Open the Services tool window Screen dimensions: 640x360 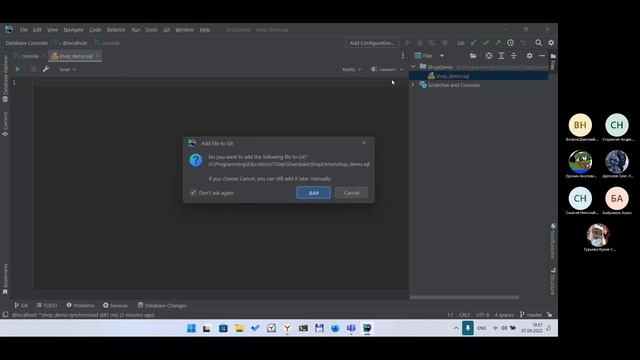(x=116, y=305)
